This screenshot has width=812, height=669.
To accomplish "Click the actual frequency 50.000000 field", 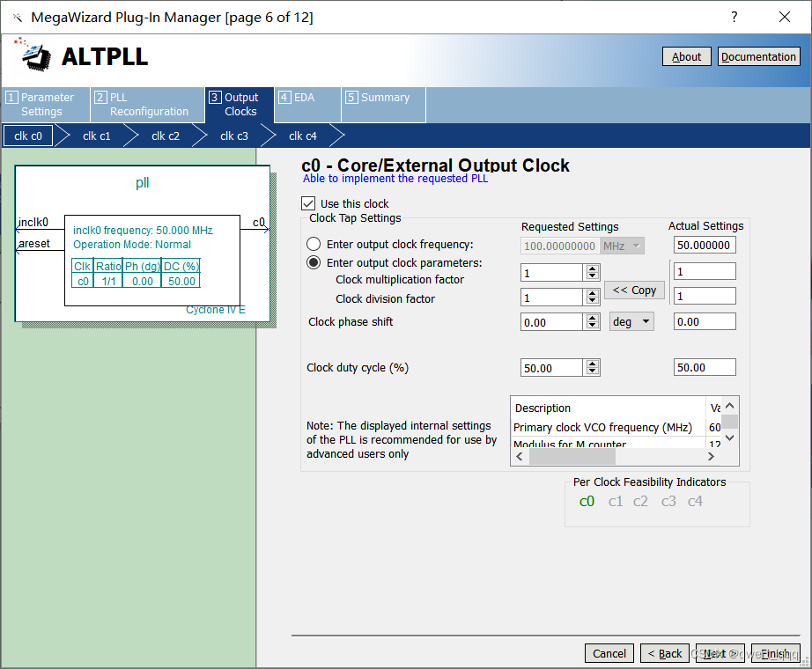I will tap(705, 245).
